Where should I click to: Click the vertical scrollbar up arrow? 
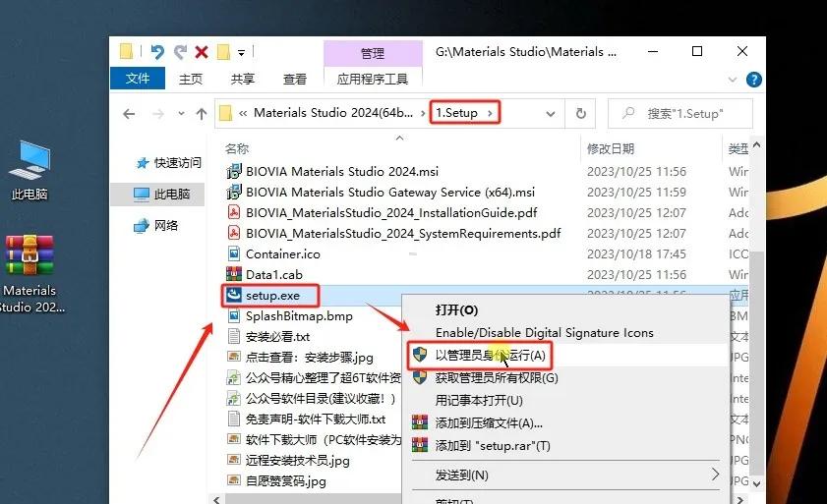point(756,144)
